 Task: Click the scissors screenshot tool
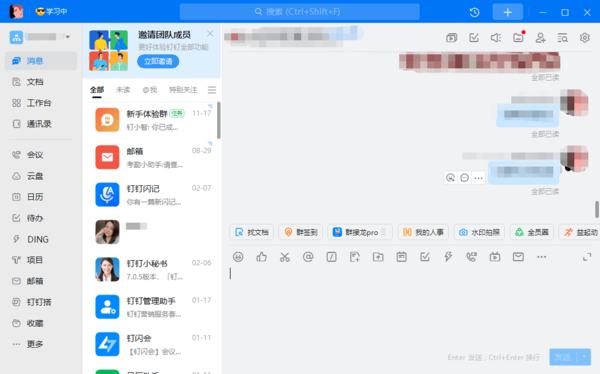[x=285, y=257]
